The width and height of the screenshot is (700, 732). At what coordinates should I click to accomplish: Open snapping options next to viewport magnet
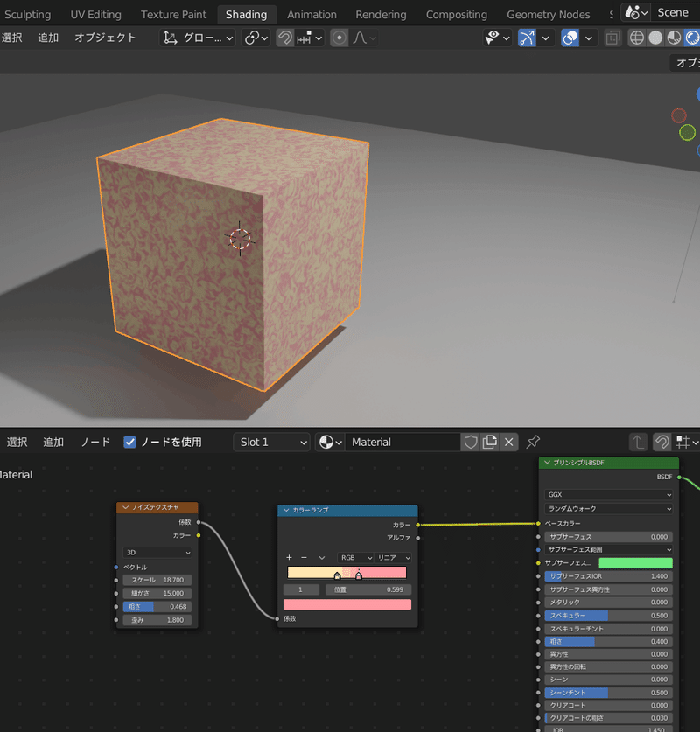click(310, 38)
